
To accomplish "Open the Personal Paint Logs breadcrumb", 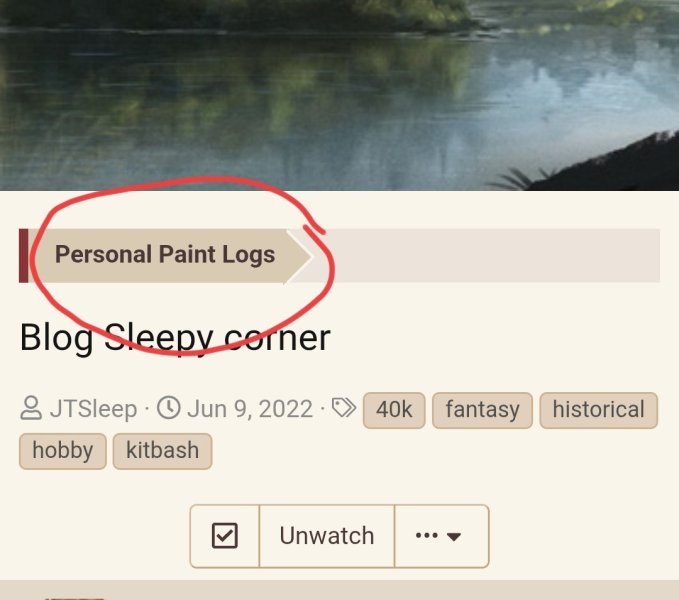I will tap(165, 255).
